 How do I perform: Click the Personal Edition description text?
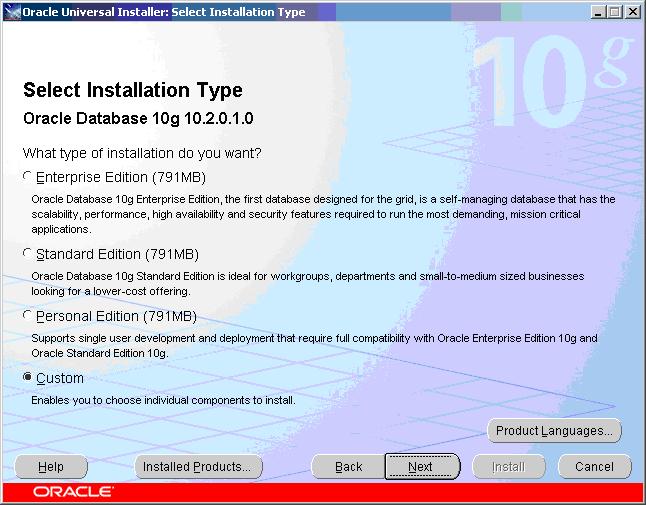tap(314, 346)
